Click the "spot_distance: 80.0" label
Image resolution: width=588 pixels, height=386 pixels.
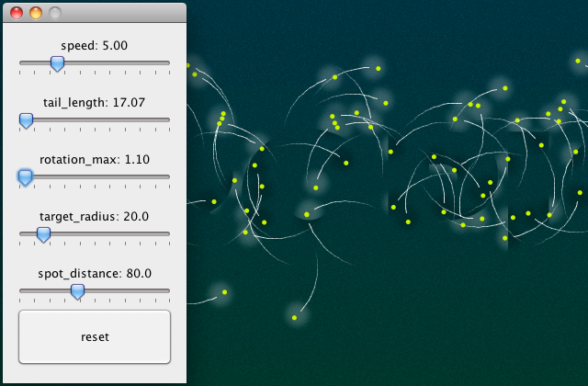pyautogui.click(x=94, y=273)
